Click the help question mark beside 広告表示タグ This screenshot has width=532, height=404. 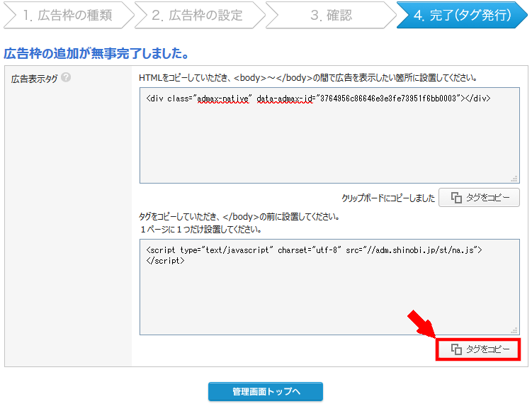click(x=66, y=77)
